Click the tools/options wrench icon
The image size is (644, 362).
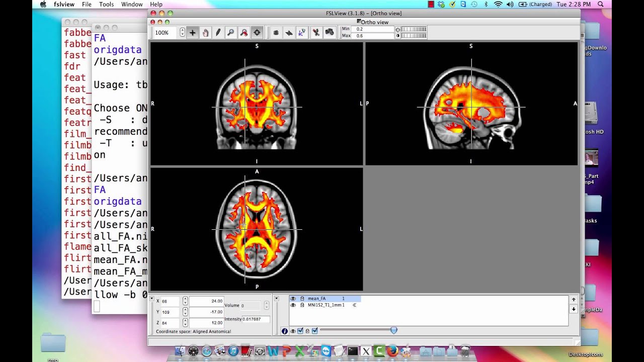pos(316,33)
